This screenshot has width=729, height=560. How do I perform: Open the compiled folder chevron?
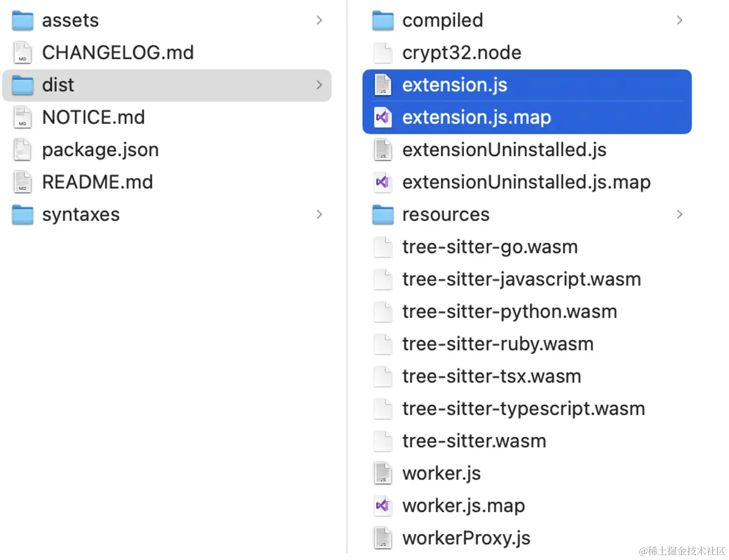680,20
